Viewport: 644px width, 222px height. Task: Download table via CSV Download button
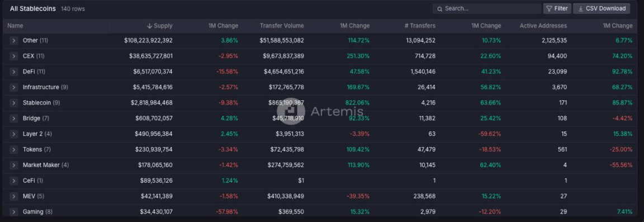602,8
